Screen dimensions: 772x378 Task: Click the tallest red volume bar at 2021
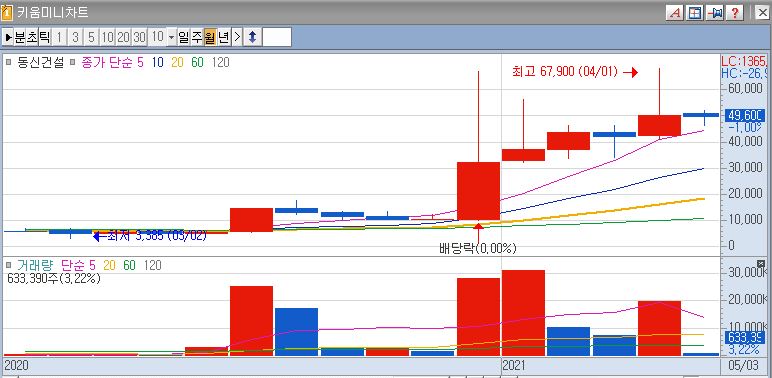(523, 313)
